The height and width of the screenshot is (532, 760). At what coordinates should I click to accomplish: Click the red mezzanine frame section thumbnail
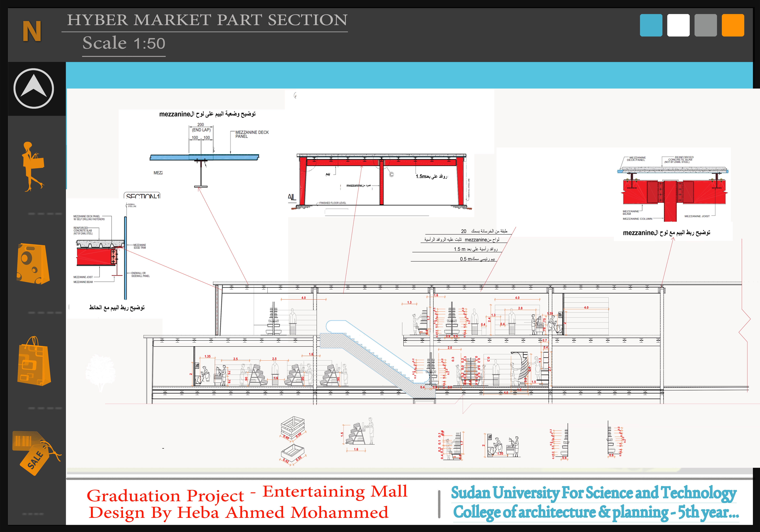coord(381,180)
